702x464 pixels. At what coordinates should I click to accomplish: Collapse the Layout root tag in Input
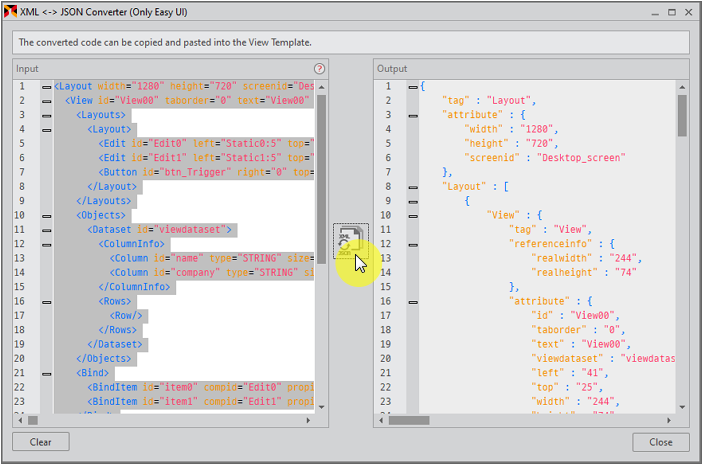(x=46, y=87)
